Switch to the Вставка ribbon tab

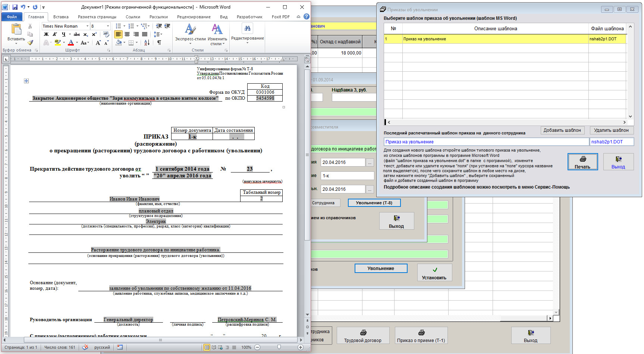pyautogui.click(x=61, y=17)
